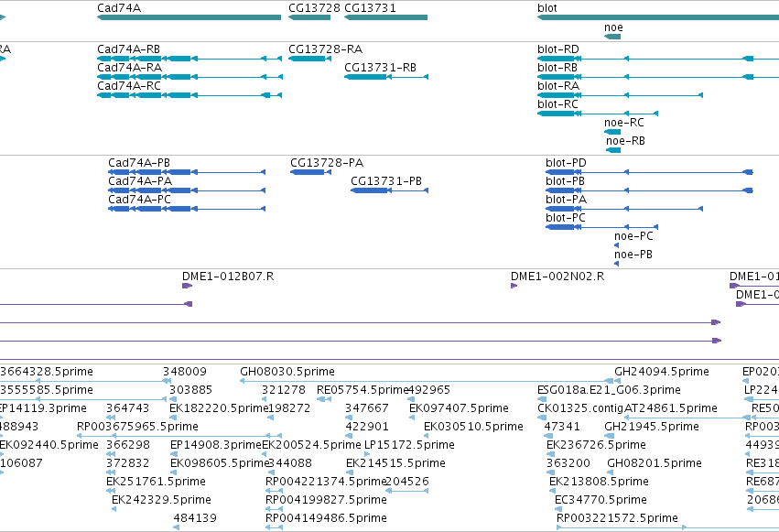
Task: Select EST EK251761.5prime
Action: 156,482
